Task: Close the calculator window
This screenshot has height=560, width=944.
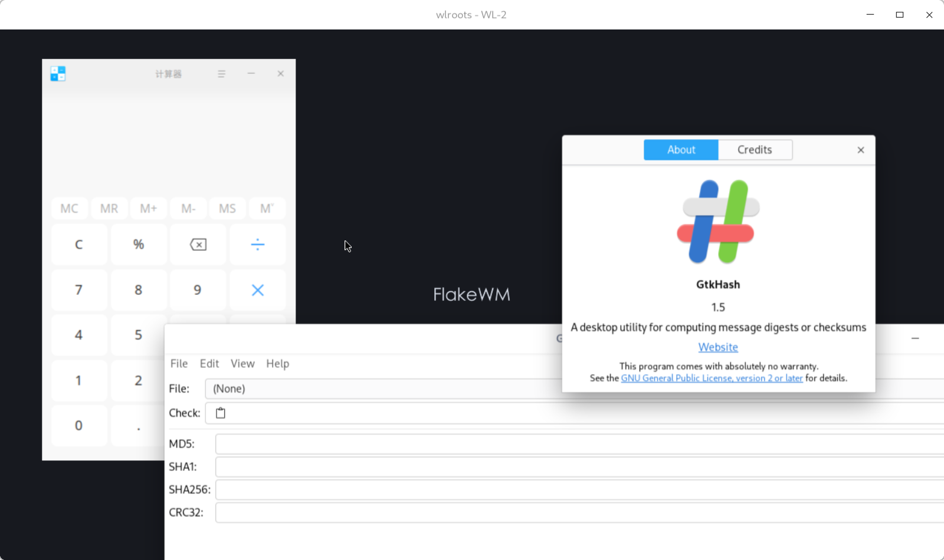Action: point(281,74)
